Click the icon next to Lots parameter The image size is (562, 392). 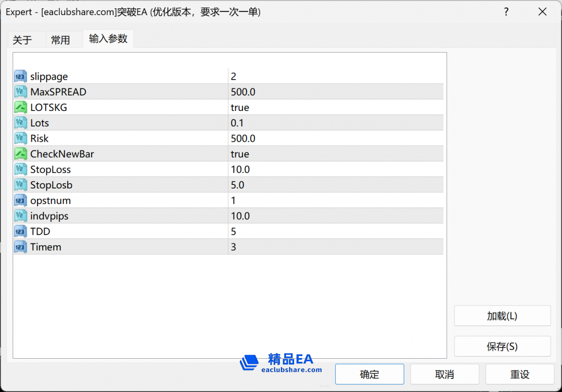point(20,123)
